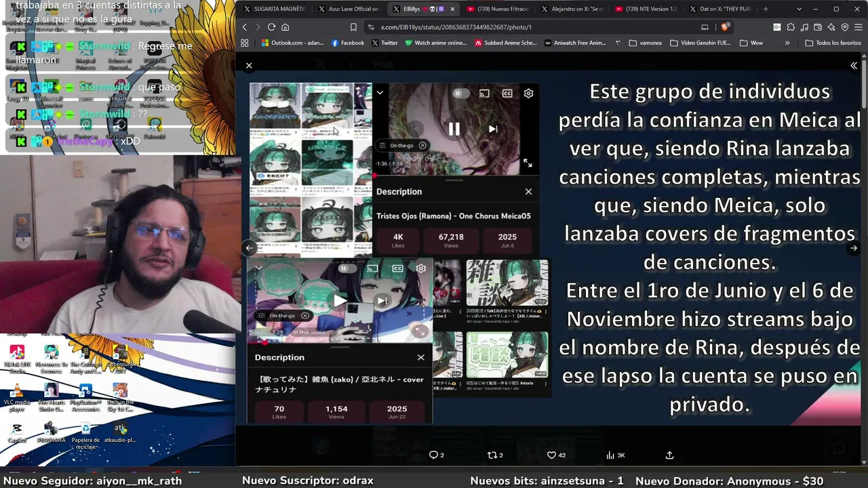Switch to the NTE Version 1.3 tab
Image resolution: width=868 pixels, height=488 pixels.
click(x=646, y=9)
